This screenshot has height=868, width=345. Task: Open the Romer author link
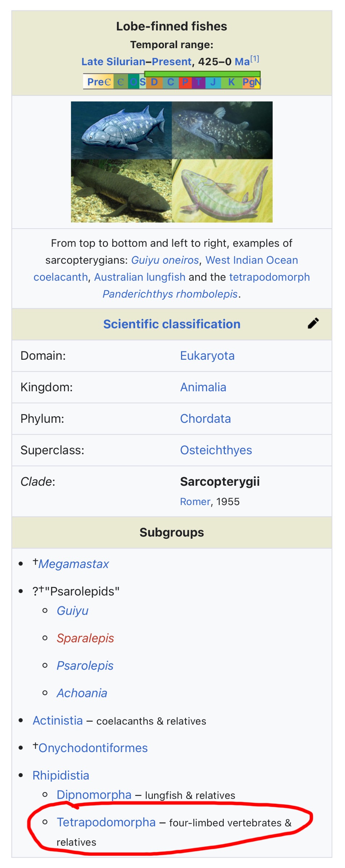pyautogui.click(x=195, y=502)
